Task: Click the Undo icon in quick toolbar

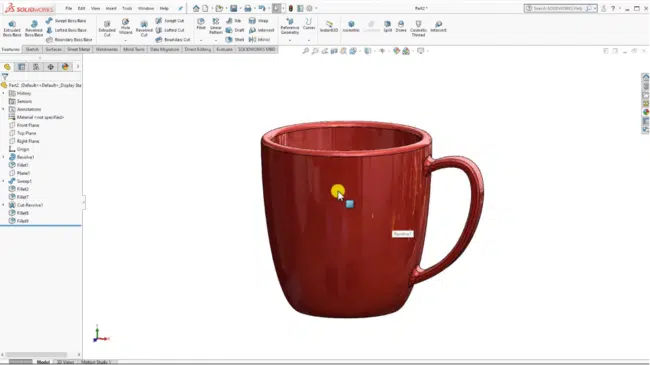Action: (x=262, y=8)
